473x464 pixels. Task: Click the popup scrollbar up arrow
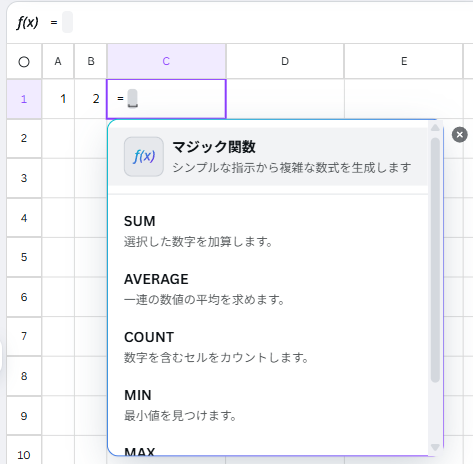coord(435,128)
